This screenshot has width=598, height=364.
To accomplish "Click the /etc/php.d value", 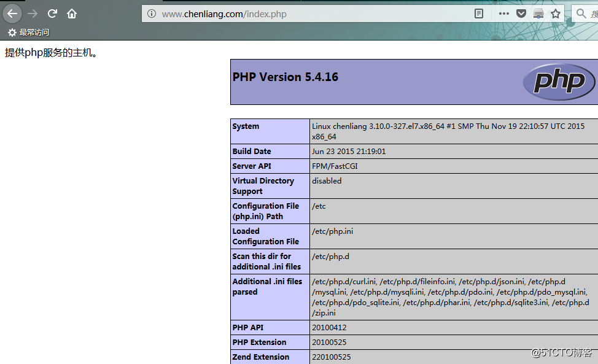I will (331, 257).
